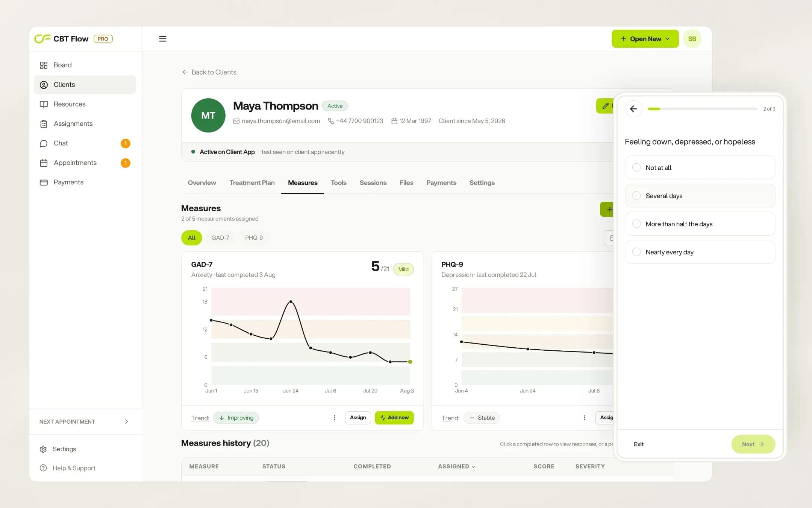Select the 'Not at all' option
This screenshot has height=508, width=812.
[x=700, y=167]
